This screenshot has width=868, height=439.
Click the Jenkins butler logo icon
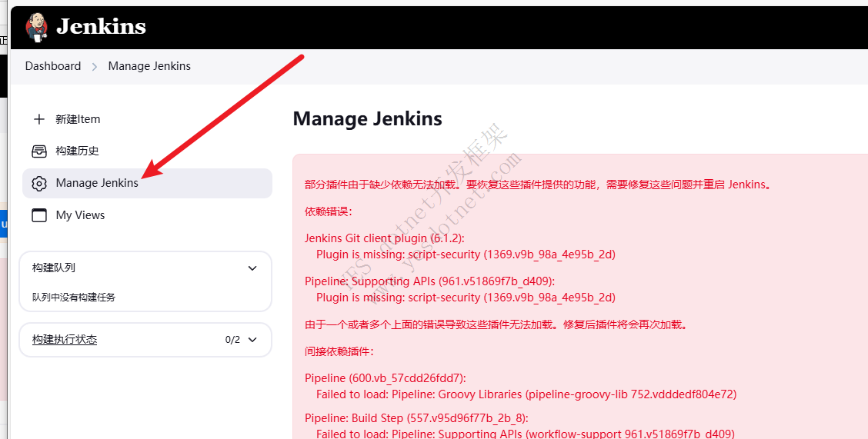click(36, 27)
